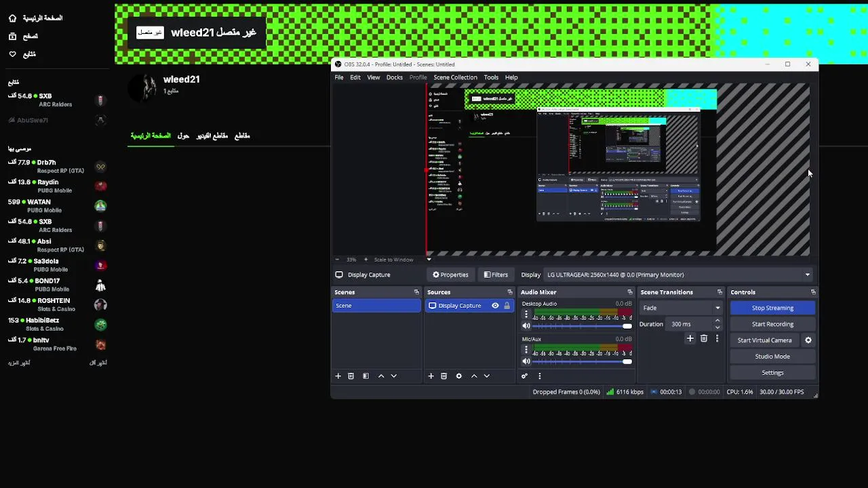Screen dimensions: 868x488
Task: Open preview Scale to Window dropdown arrow
Action: click(429, 260)
